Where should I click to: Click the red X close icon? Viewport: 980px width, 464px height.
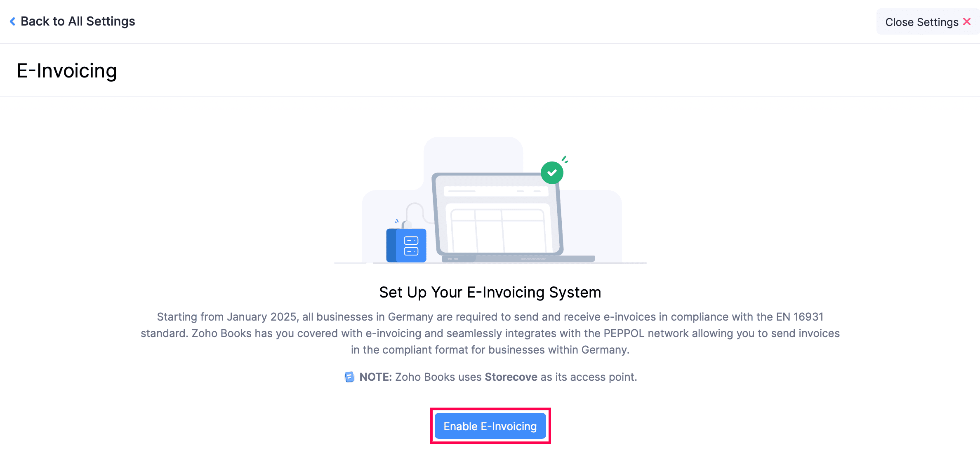point(967,21)
